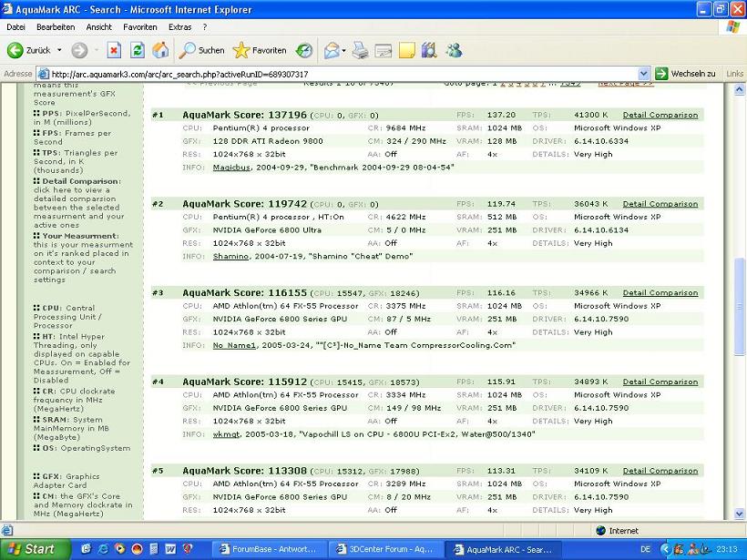Launch Word from quick launch
The height and width of the screenshot is (560, 747).
point(170,549)
